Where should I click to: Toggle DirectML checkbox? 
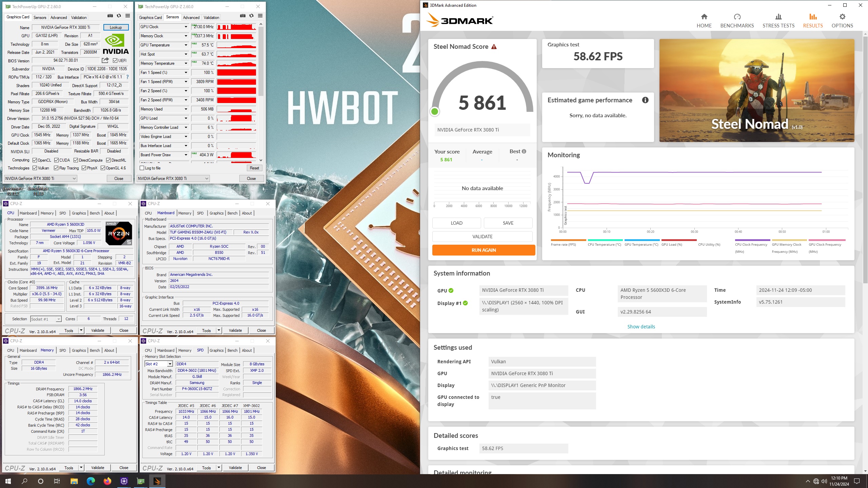(108, 160)
